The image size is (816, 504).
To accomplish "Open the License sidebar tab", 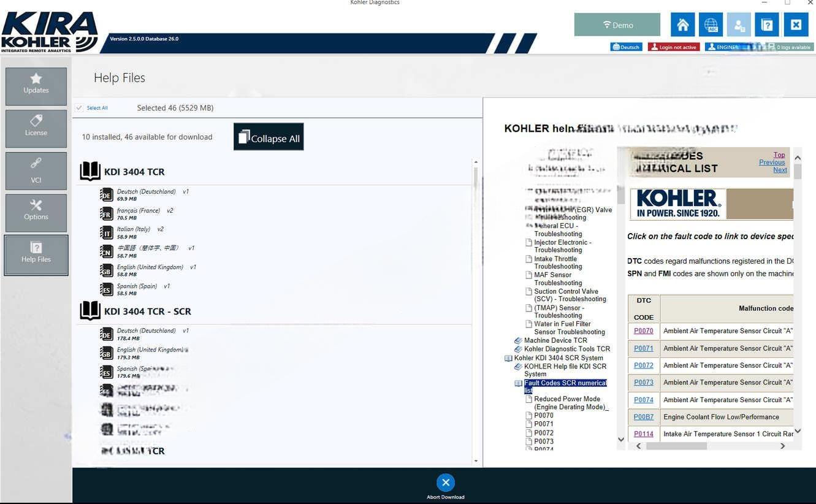I will coord(36,129).
